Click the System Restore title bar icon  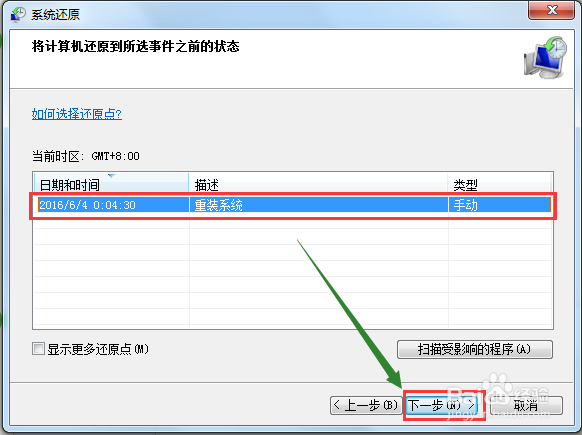[18, 14]
